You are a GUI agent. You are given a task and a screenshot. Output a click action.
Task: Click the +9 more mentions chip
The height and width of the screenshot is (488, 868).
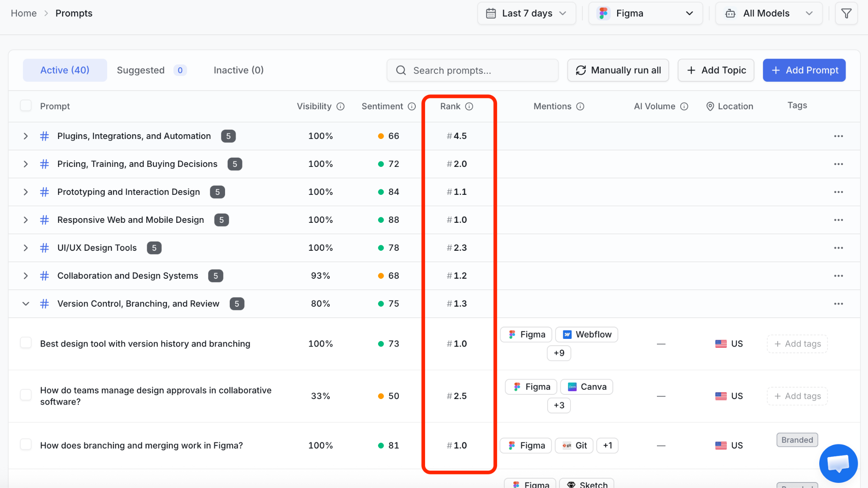[559, 353]
